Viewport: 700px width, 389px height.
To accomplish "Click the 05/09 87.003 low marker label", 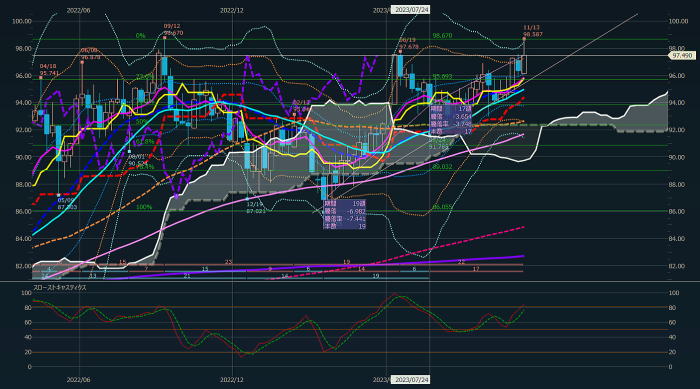I will coord(67,204).
